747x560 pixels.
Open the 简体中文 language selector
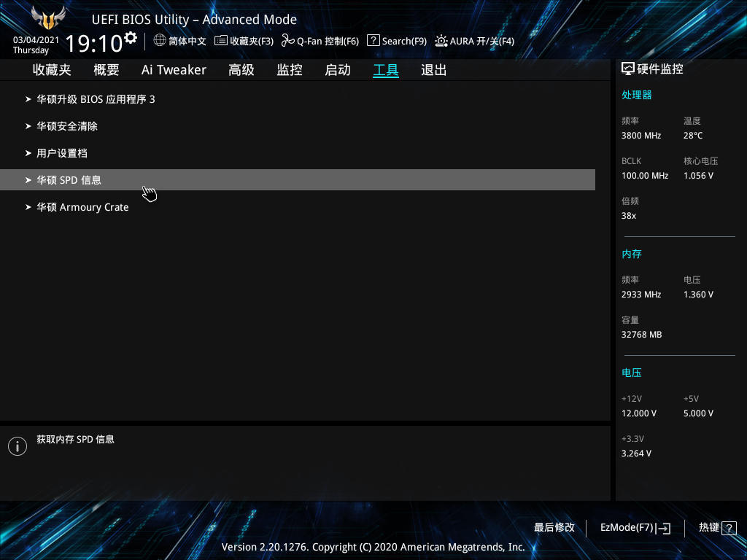tap(179, 41)
